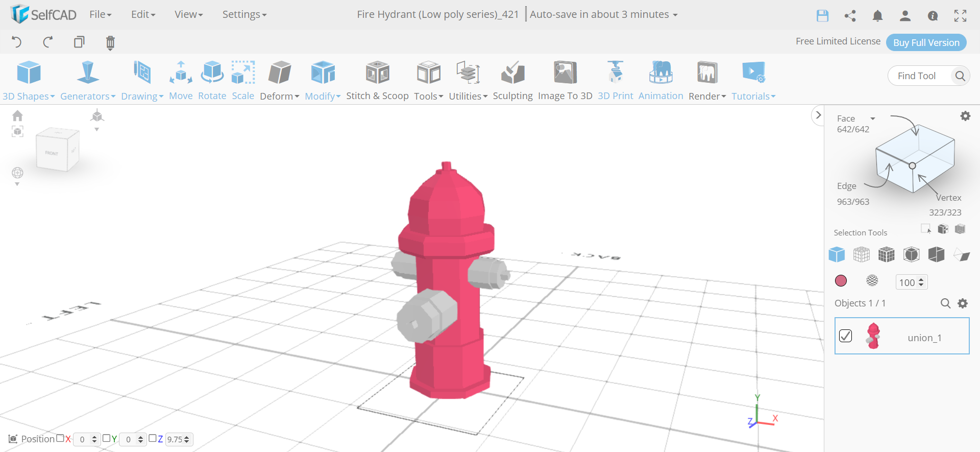
Task: Open the Move tool
Action: (181, 81)
